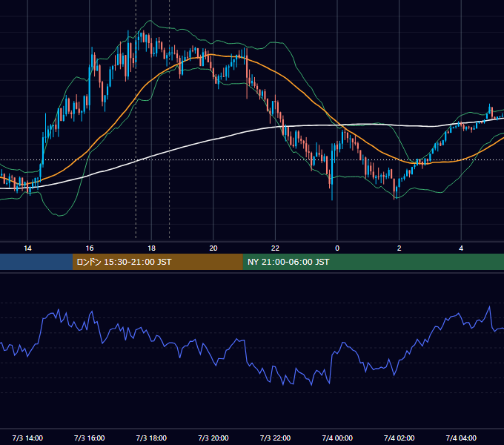This screenshot has height=445, width=504.
Task: Click the 7/3 16:00 label on lower axis
Action: (x=90, y=438)
